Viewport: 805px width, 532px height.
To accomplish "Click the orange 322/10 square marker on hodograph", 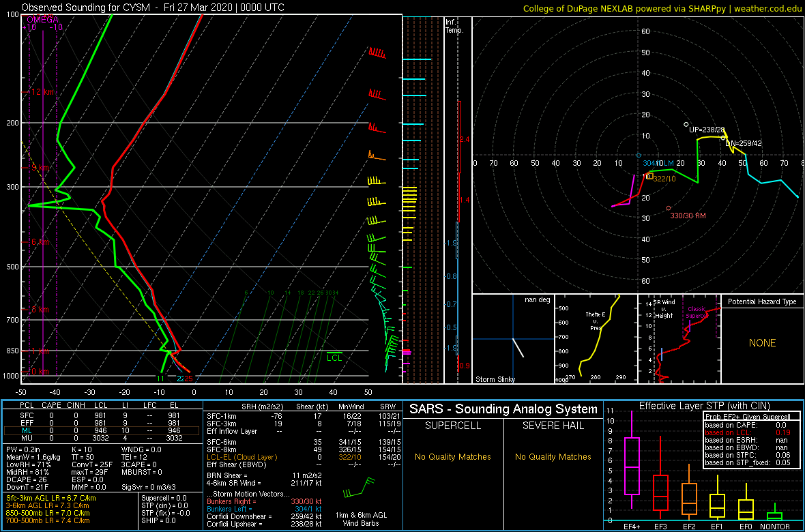I will (650, 176).
